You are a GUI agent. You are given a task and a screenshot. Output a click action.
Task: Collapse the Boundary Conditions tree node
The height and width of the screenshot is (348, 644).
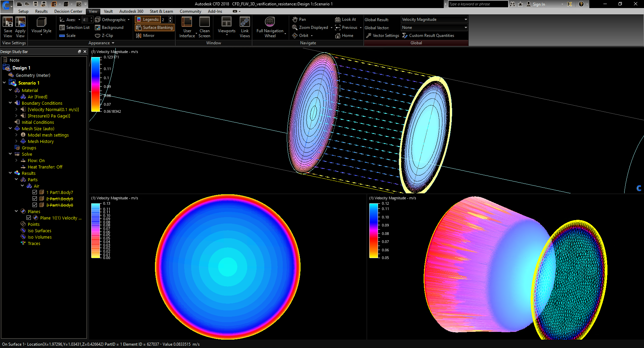coord(10,103)
